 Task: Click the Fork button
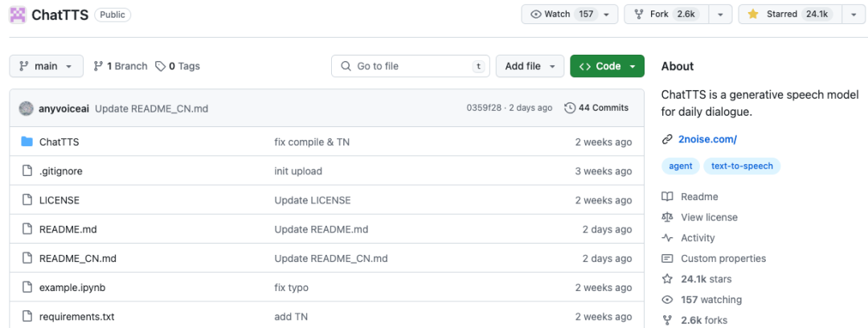pos(665,14)
